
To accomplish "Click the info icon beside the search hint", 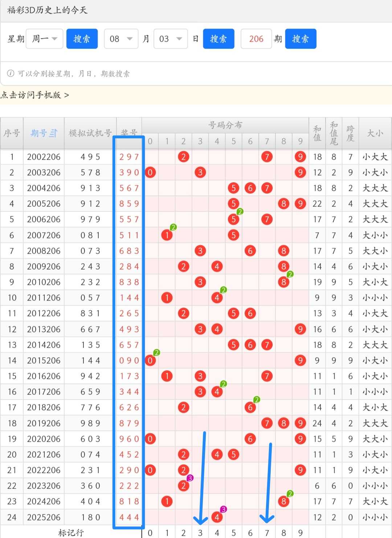I will click(x=11, y=74).
